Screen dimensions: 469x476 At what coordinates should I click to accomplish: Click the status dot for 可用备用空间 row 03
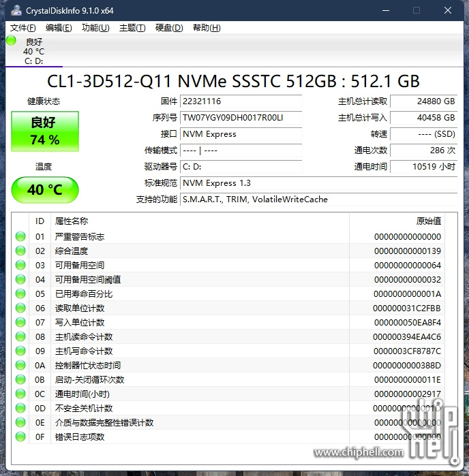pos(20,265)
